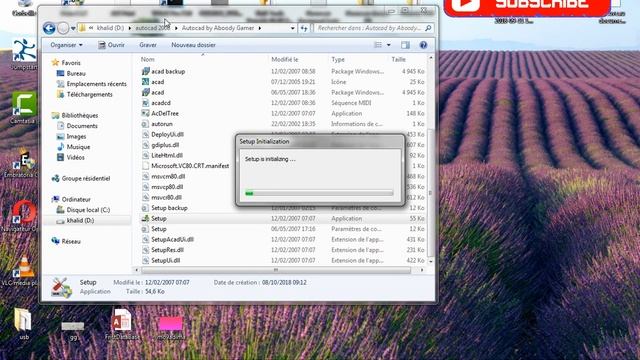This screenshot has height=360, width=640.
Task: Change the view with the view icon
Action: click(378, 45)
